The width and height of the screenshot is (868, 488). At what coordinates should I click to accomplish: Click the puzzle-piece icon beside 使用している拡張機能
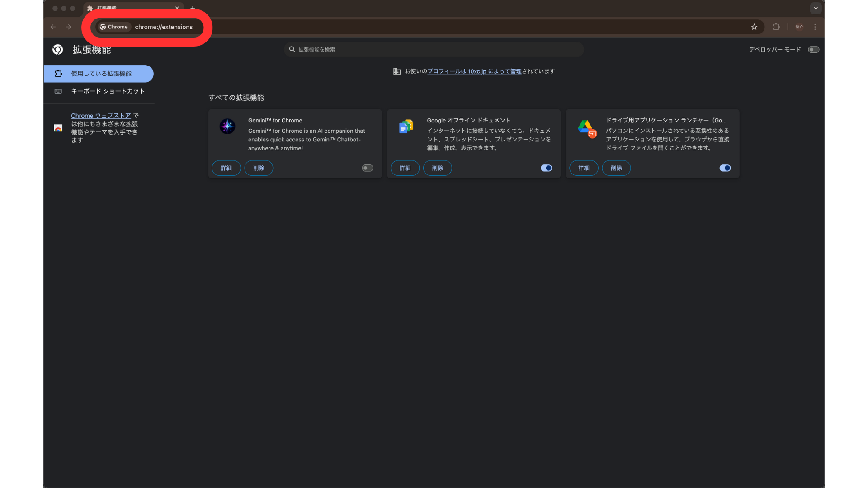(x=58, y=74)
